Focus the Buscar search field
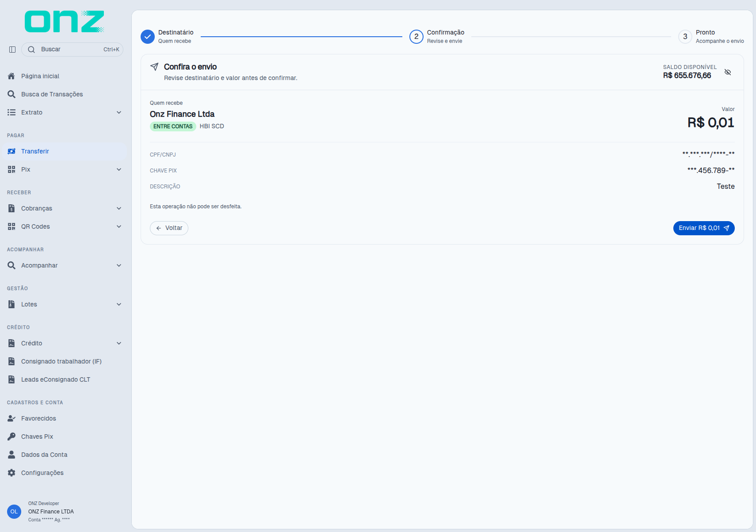The image size is (756, 532). 72,50
